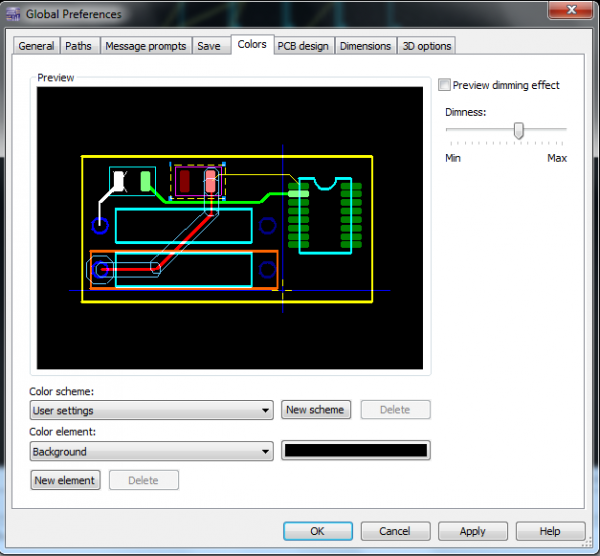Click the New scheme button
Viewport: 600px width, 556px height.
pyautogui.click(x=315, y=410)
